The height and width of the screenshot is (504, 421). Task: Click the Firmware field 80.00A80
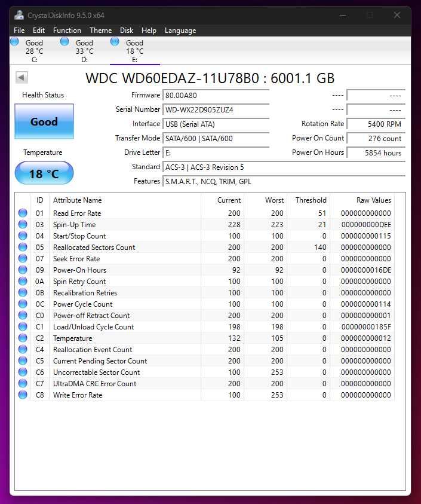point(216,96)
